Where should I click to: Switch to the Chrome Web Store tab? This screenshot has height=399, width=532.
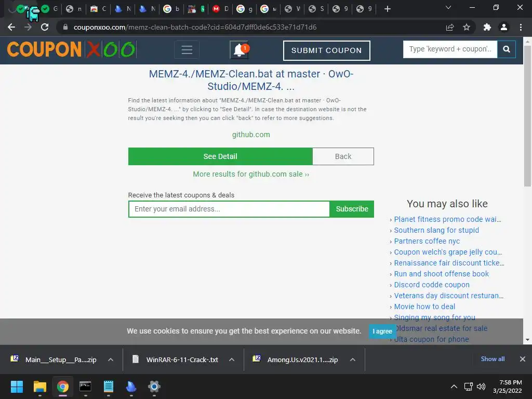(x=98, y=9)
